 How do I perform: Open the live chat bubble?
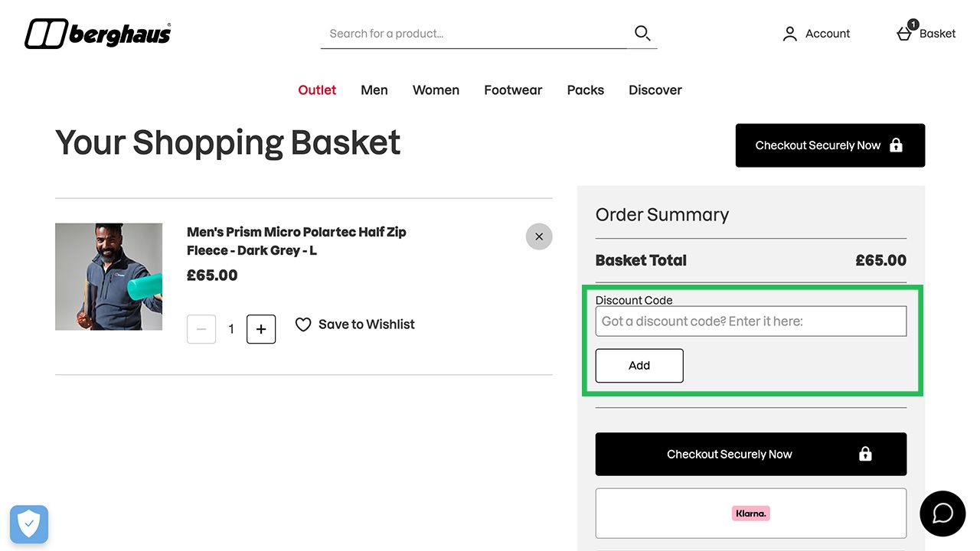click(x=942, y=514)
